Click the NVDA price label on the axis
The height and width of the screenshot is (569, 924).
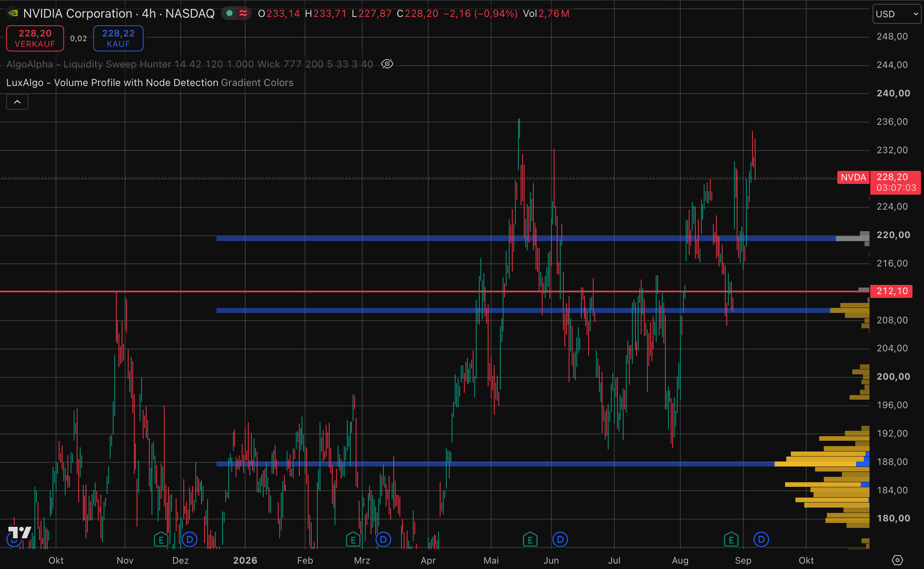pyautogui.click(x=853, y=177)
